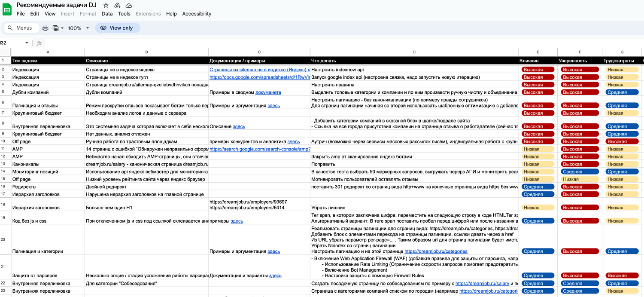
Task: Open the Tools menu
Action: [124, 14]
